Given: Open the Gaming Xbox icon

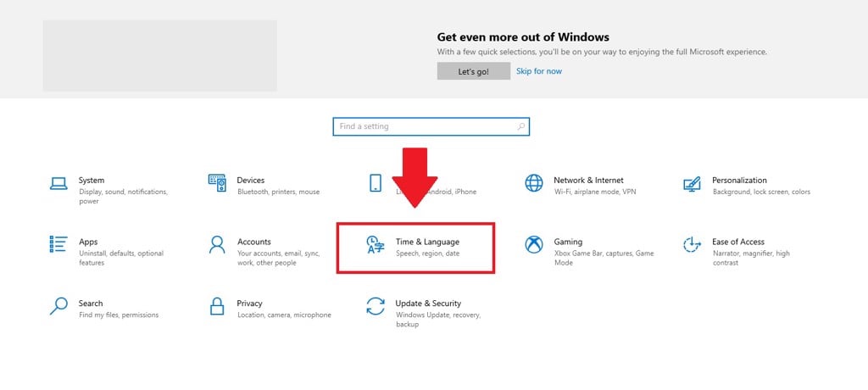Looking at the screenshot, I should click(x=534, y=244).
